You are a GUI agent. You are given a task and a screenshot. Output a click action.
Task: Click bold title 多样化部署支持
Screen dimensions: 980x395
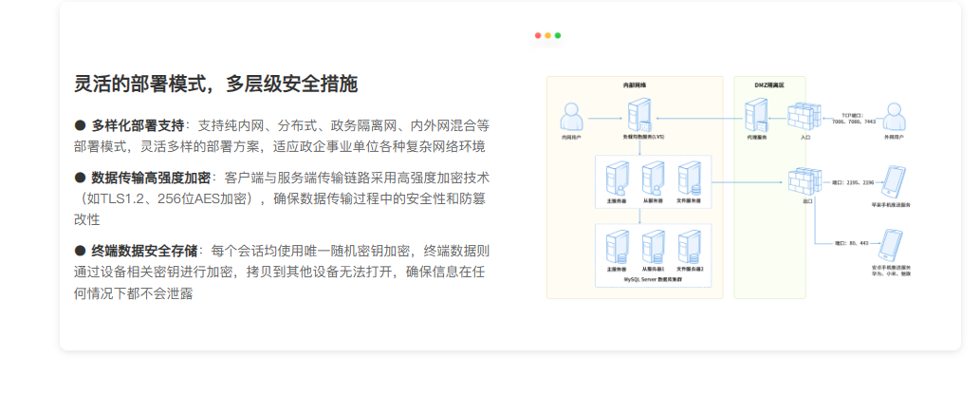[x=138, y=125]
